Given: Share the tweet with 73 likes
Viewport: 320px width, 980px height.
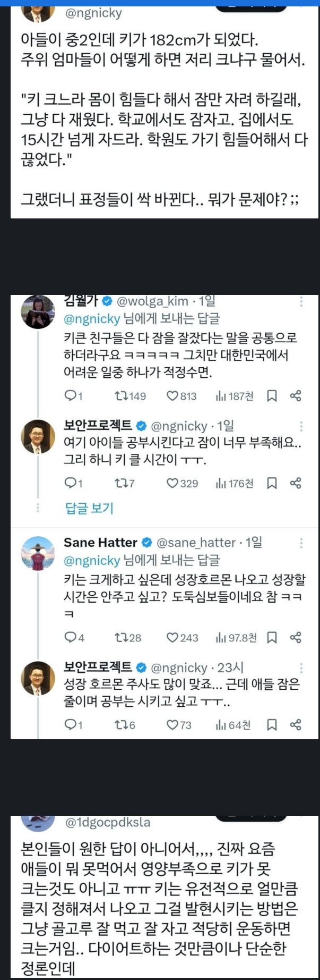Looking at the screenshot, I should click(296, 725).
